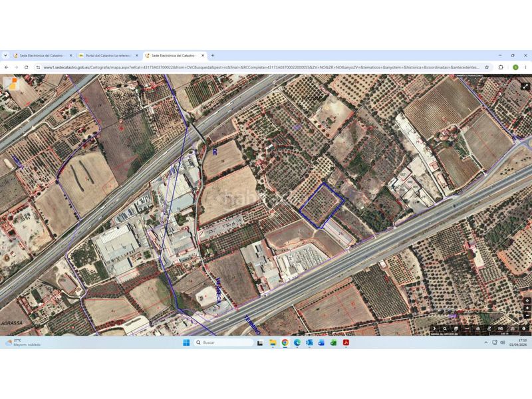532x399 pixels.
Task: Open Excel from taskbar
Action: tap(334, 342)
